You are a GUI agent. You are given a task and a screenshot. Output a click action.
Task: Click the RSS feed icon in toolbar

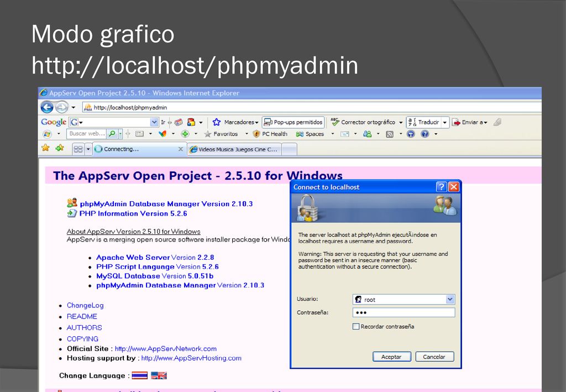click(x=390, y=134)
